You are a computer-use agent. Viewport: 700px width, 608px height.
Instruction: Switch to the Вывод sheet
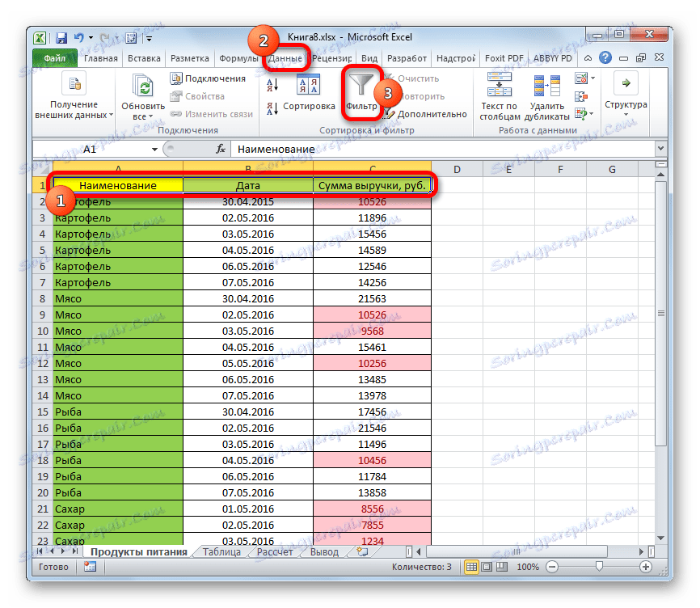[x=325, y=552]
